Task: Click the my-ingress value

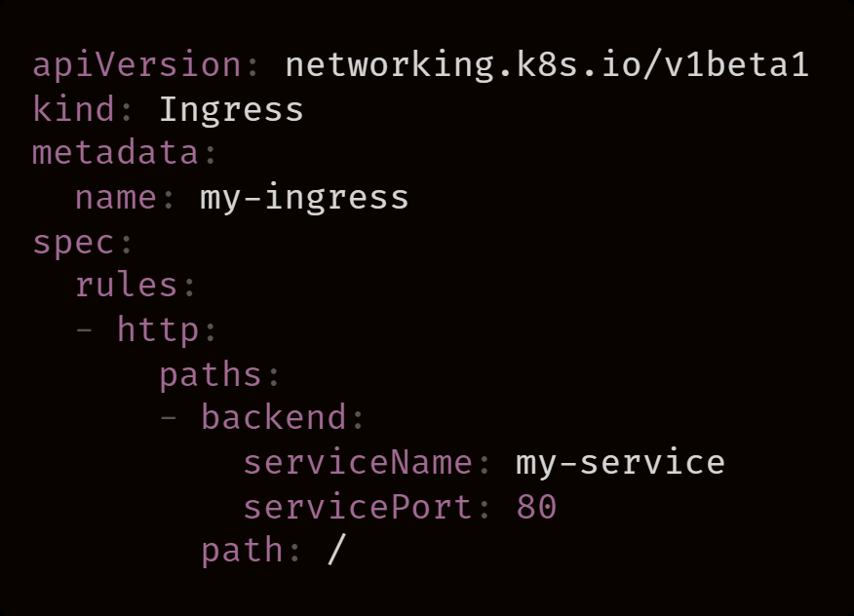Action: click(x=304, y=197)
